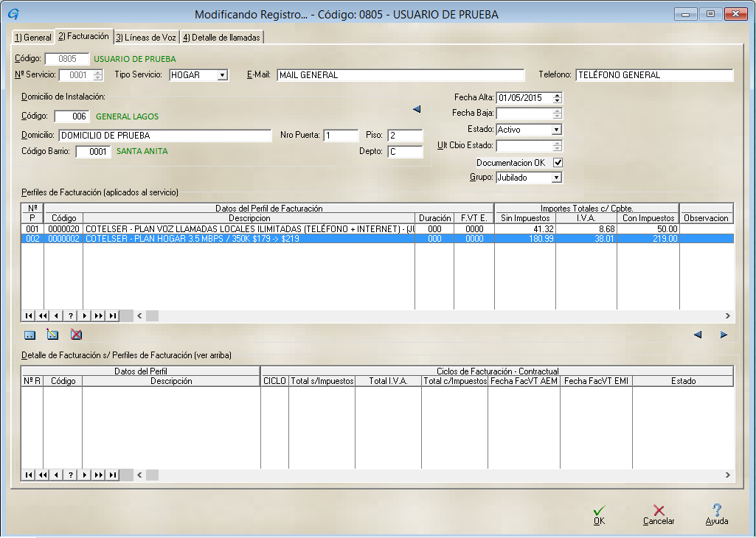The width and height of the screenshot is (756, 538).
Task: Open the 3) Líneas de Voz tab
Action: point(146,38)
